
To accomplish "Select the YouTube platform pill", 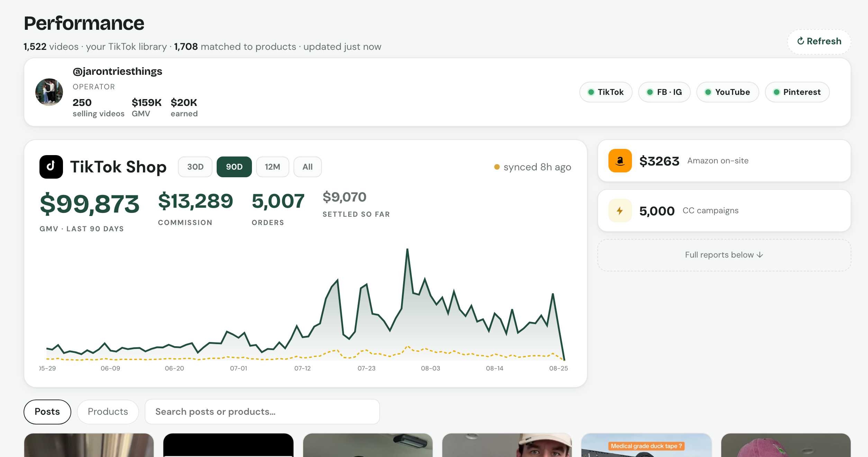I will [x=727, y=92].
